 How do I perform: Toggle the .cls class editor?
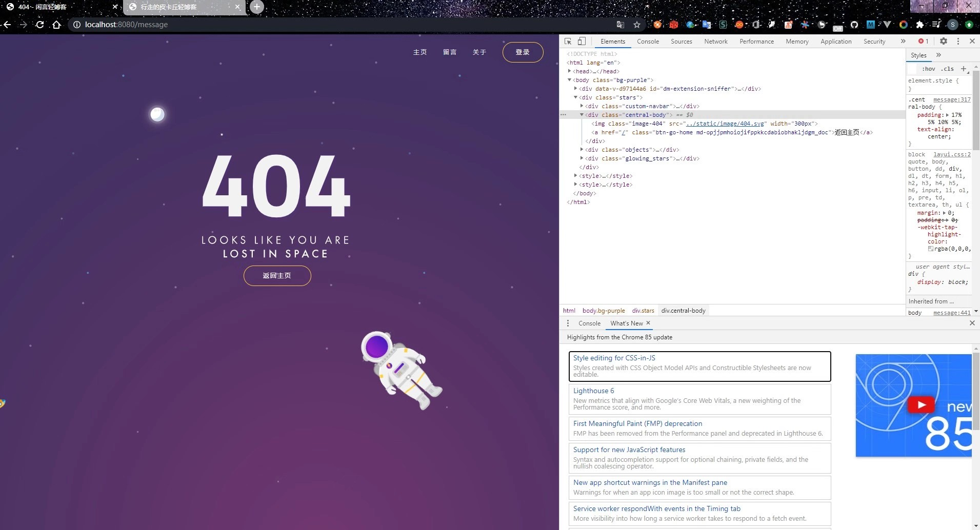(947, 69)
